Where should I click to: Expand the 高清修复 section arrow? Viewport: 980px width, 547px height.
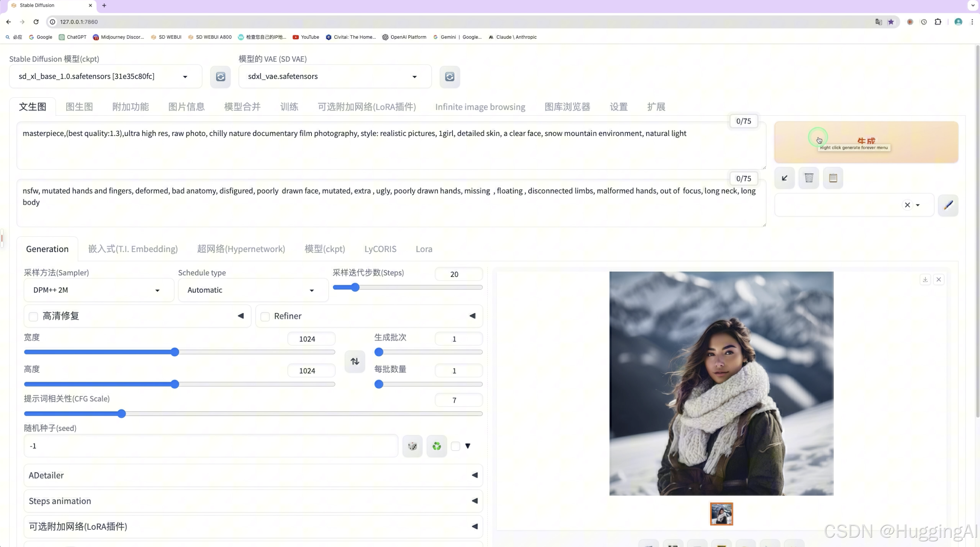pyautogui.click(x=241, y=316)
